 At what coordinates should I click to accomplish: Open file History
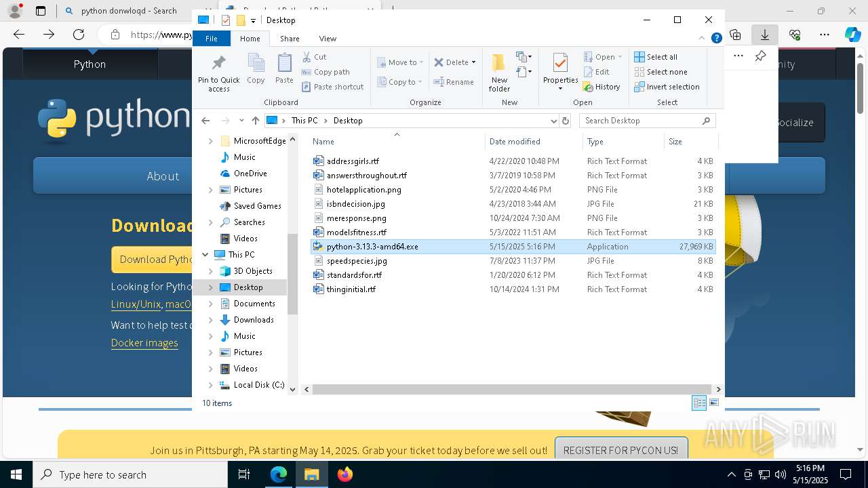pos(601,87)
